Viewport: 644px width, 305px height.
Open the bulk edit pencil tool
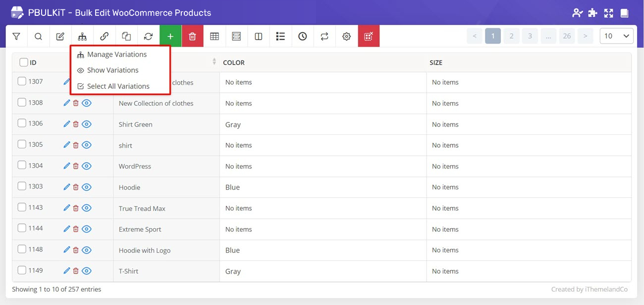60,36
